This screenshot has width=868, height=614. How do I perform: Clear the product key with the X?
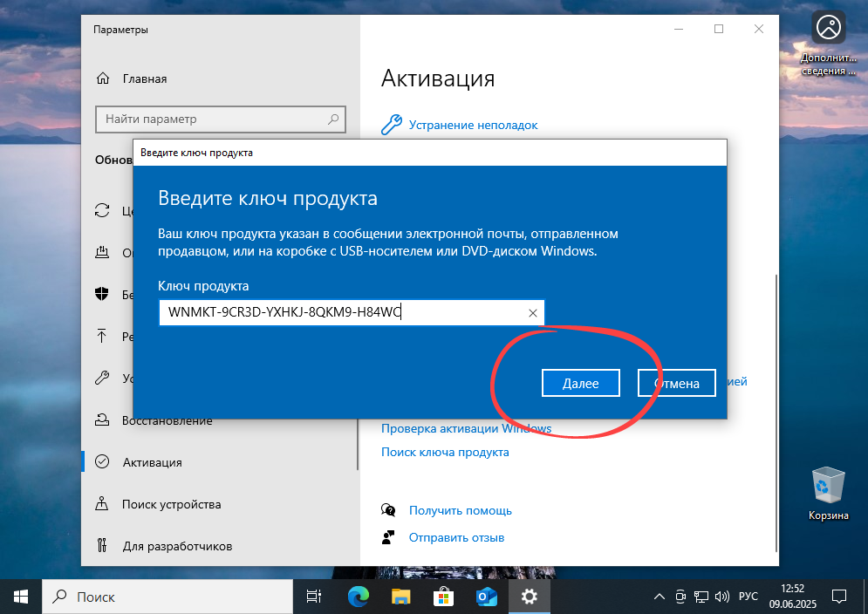pos(532,312)
